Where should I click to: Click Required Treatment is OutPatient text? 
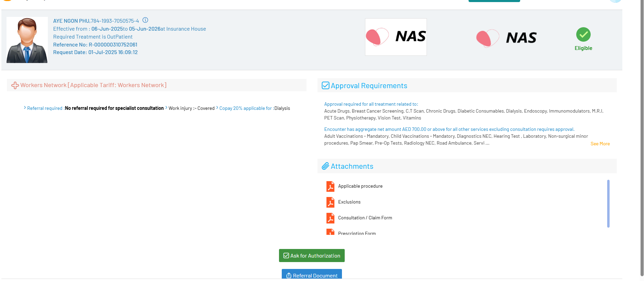tap(93, 37)
